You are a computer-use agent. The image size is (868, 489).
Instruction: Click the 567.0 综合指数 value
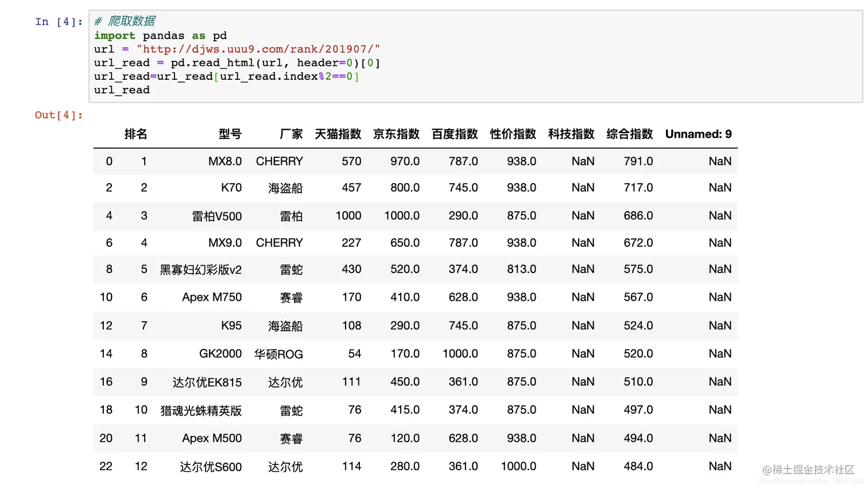pyautogui.click(x=638, y=297)
